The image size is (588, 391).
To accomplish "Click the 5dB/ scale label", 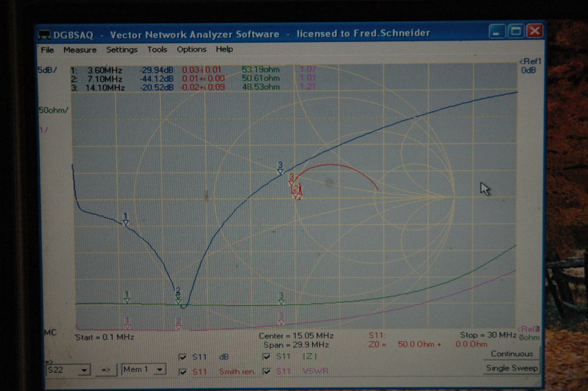I will (x=47, y=70).
